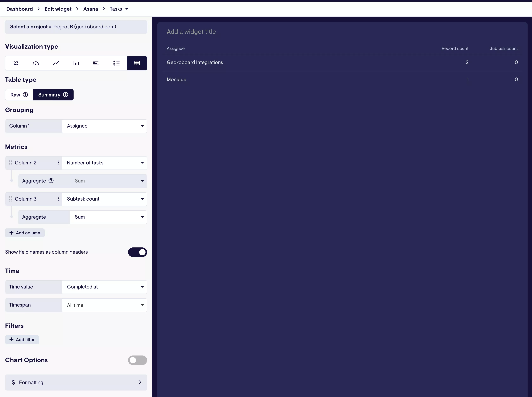The image size is (532, 397).
Task: Click the Add a widget title field
Action: (x=191, y=32)
